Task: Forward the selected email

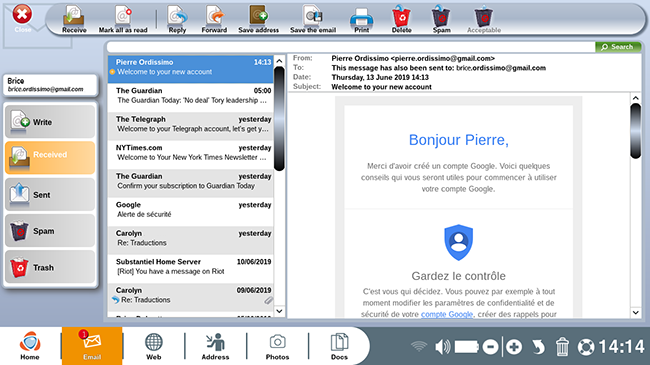Action: pyautogui.click(x=214, y=19)
